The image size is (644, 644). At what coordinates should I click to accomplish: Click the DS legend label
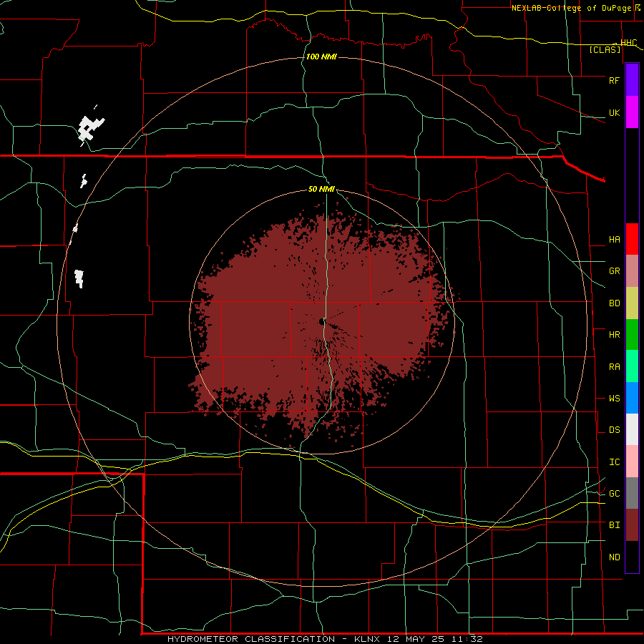(614, 430)
